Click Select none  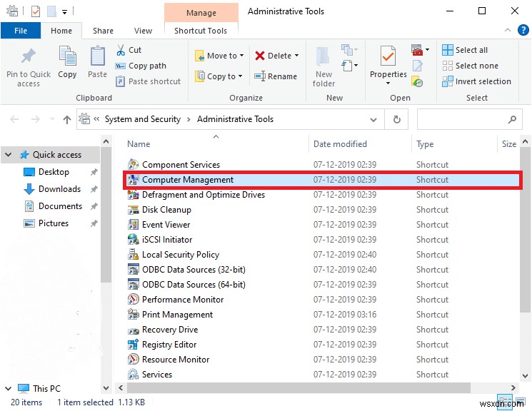(x=471, y=66)
